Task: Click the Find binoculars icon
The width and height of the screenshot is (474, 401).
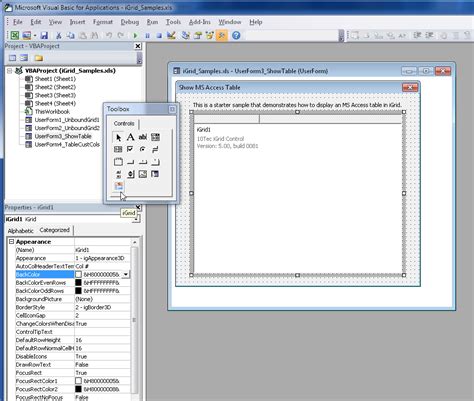Action: (x=95, y=35)
